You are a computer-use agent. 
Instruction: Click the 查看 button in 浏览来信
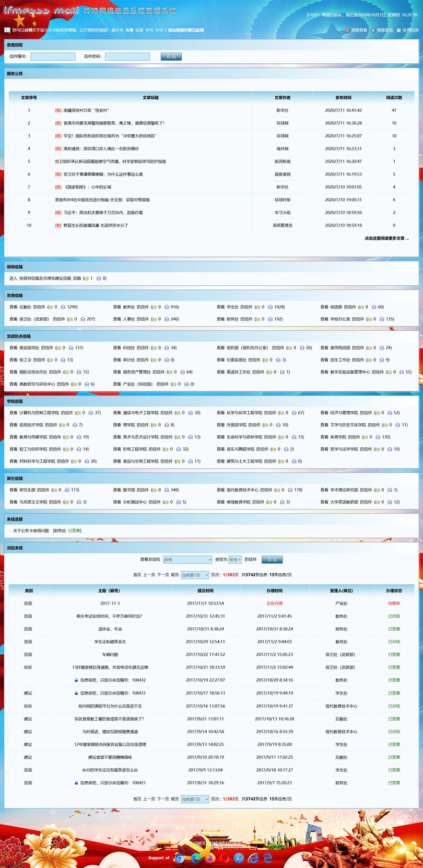[x=272, y=560]
